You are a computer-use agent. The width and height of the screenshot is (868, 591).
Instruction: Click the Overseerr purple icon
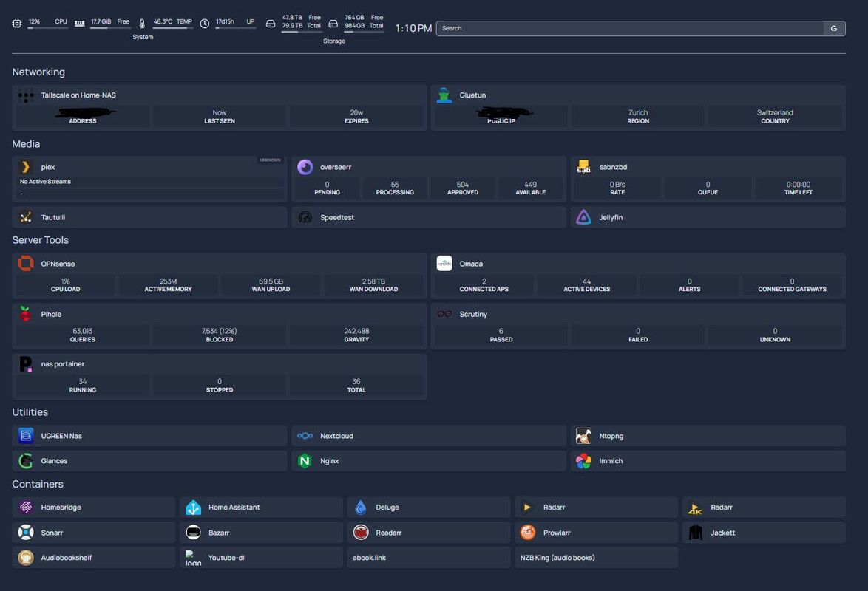(305, 166)
